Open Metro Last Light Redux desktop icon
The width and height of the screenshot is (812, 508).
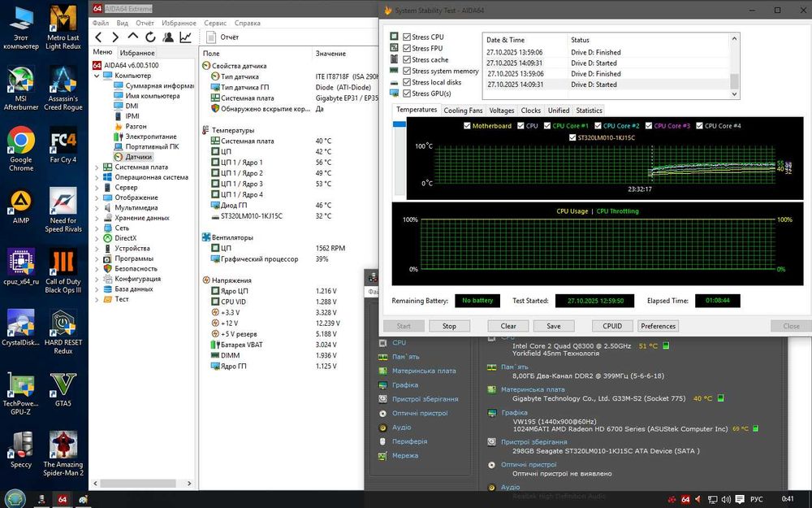tap(63, 28)
